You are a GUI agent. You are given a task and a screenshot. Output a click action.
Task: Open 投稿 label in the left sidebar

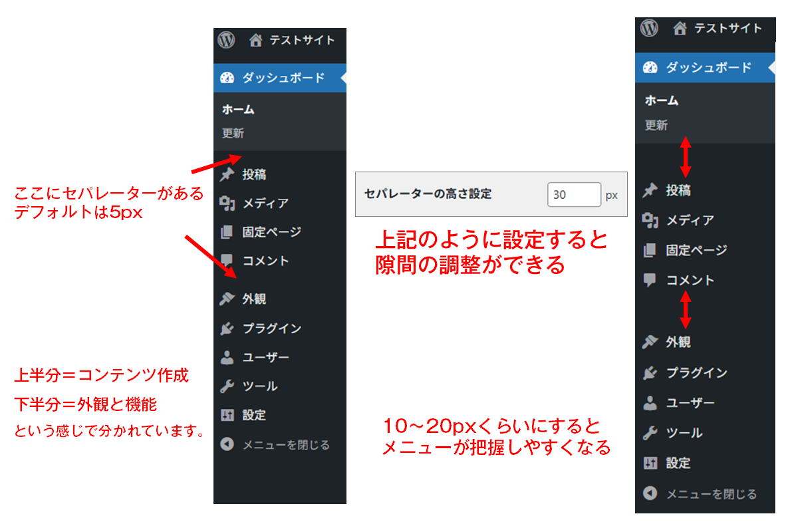(x=255, y=174)
